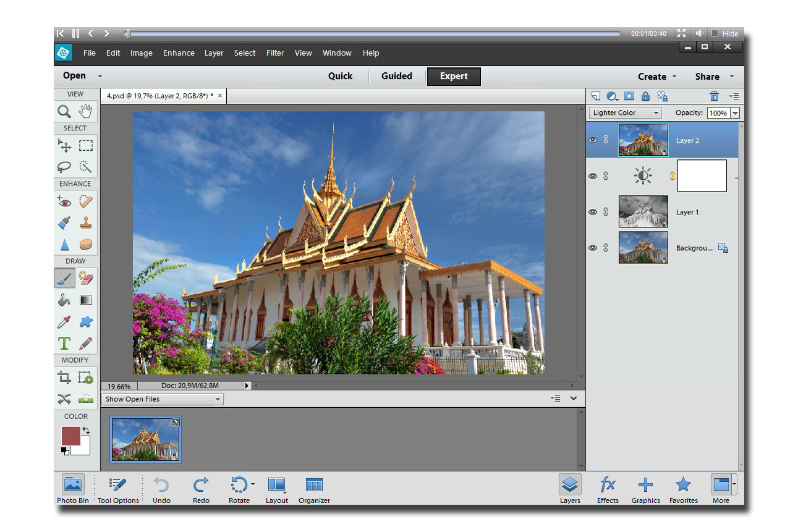Toggle visibility of Layer 1
This screenshot has height=532, width=798.
[x=593, y=212]
